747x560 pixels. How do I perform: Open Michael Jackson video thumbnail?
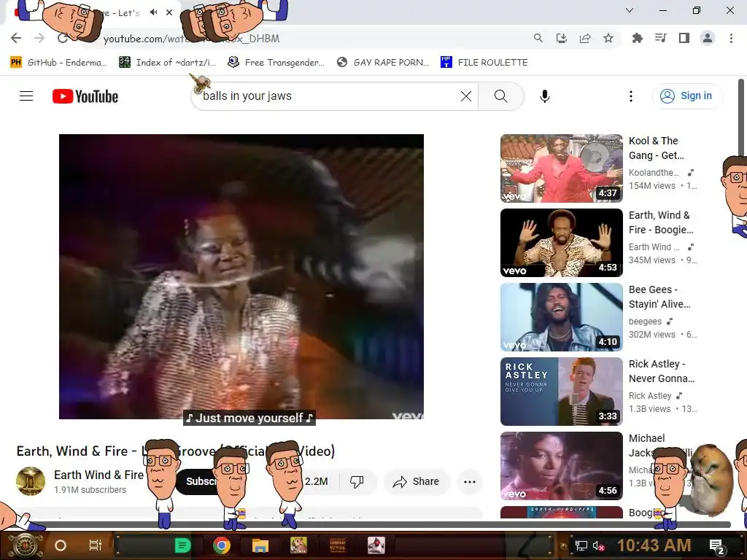(x=561, y=465)
